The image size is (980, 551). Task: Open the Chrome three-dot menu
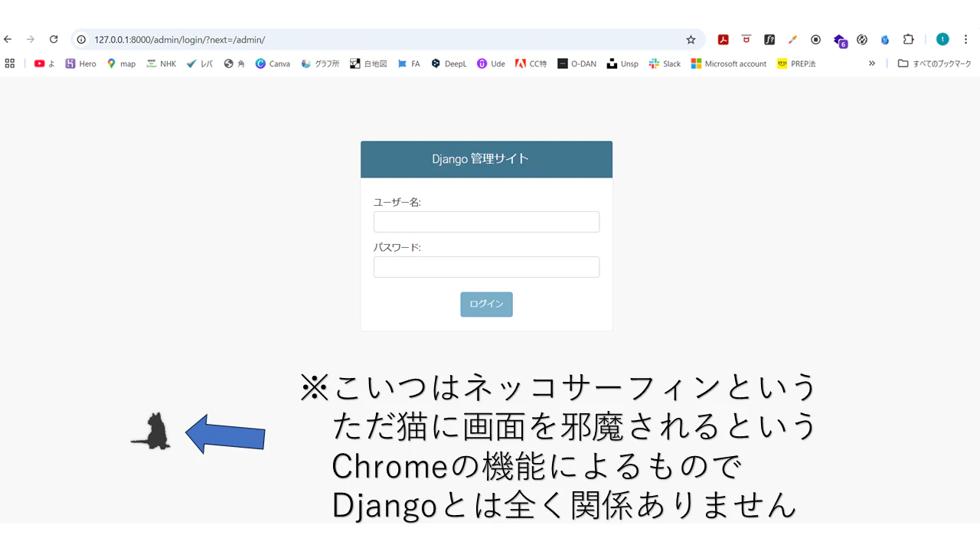[966, 40]
